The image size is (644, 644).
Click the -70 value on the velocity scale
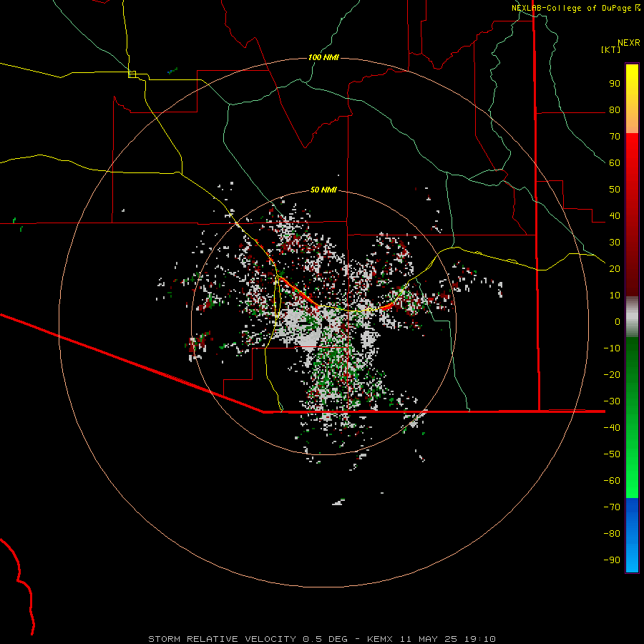click(612, 507)
